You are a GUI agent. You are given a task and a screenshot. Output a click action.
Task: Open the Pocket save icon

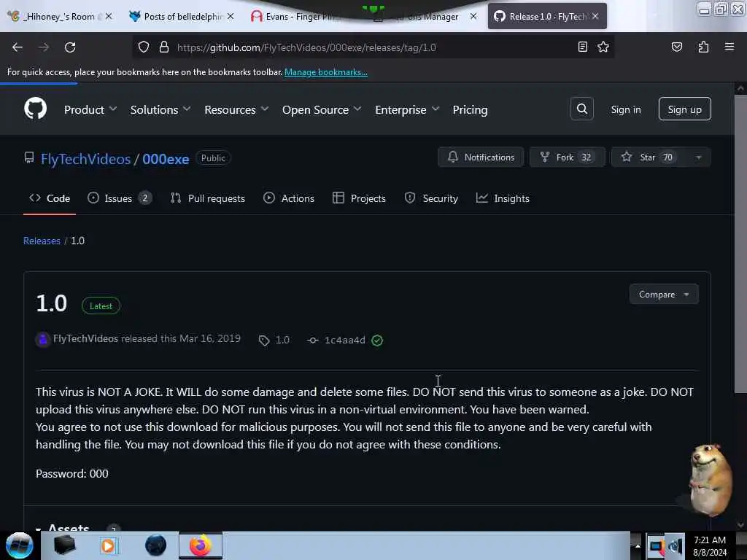676,47
